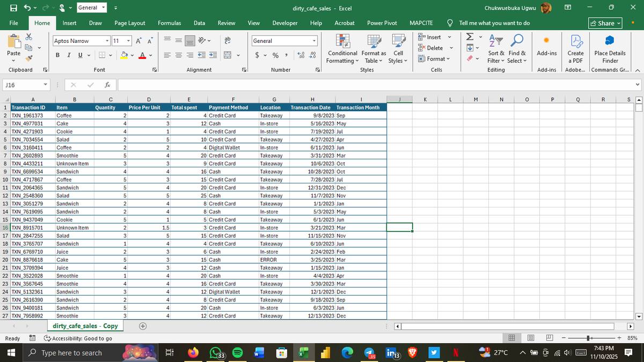This screenshot has height=362, width=644.
Task: Zoom in with the plus button
Action: (x=619, y=338)
